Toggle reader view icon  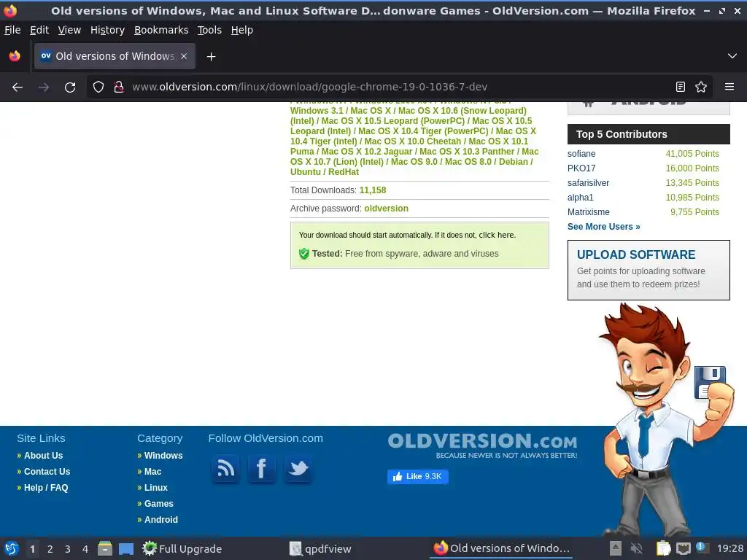pos(681,87)
